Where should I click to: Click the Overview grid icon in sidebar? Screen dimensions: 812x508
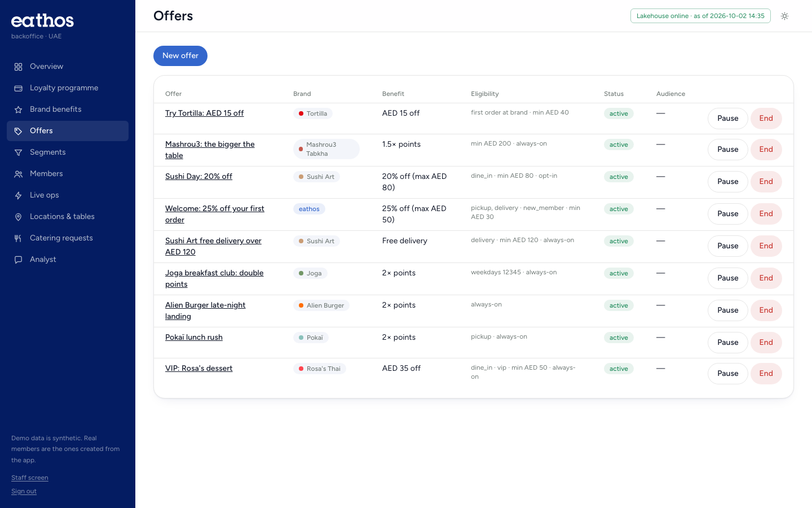(18, 67)
